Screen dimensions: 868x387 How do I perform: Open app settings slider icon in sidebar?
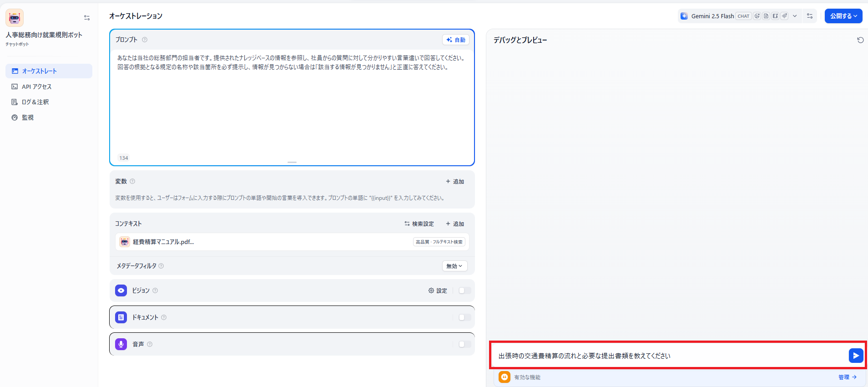[x=87, y=18]
